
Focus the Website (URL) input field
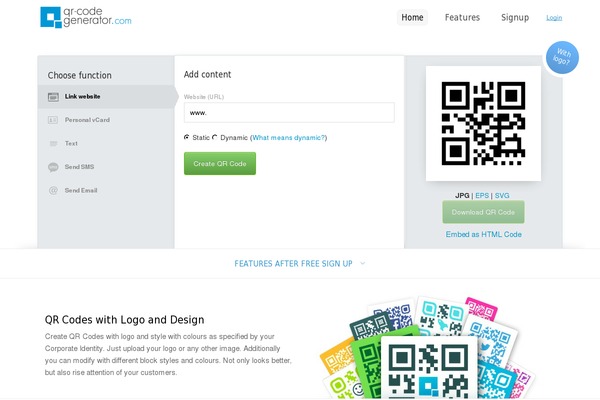pyautogui.click(x=289, y=113)
